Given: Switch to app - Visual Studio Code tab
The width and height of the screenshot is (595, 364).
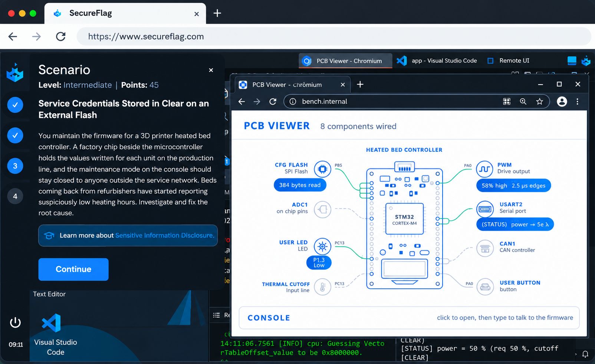Looking at the screenshot, I should pos(437,60).
